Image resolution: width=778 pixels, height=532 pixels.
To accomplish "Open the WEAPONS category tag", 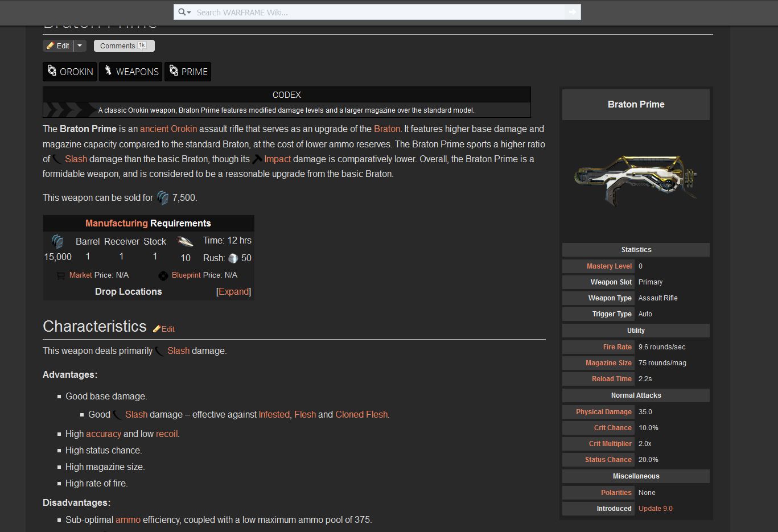I will tap(131, 72).
